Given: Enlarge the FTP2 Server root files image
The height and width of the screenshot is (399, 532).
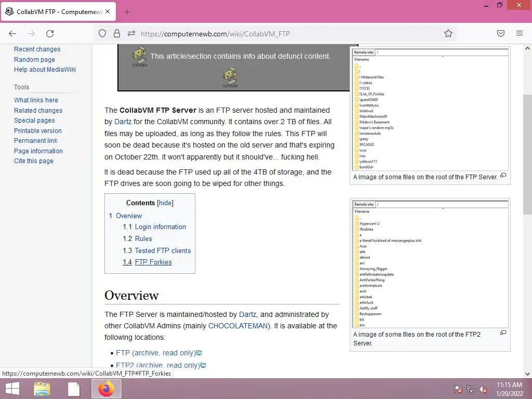Looking at the screenshot, I should coord(503,333).
